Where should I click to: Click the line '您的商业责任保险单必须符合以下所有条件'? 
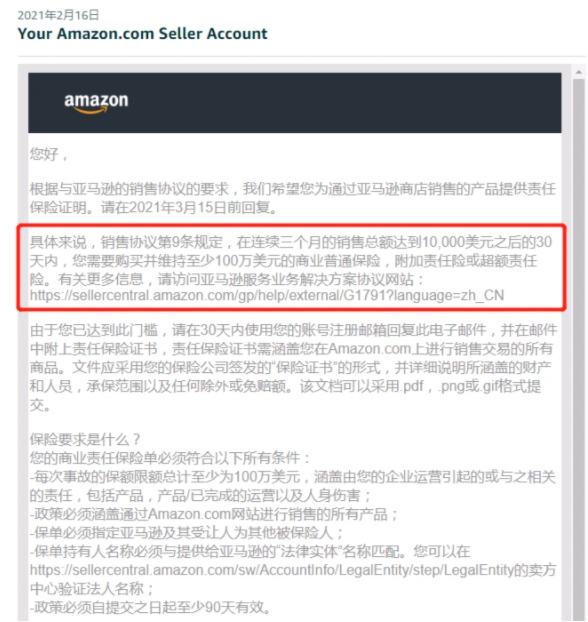click(x=170, y=458)
